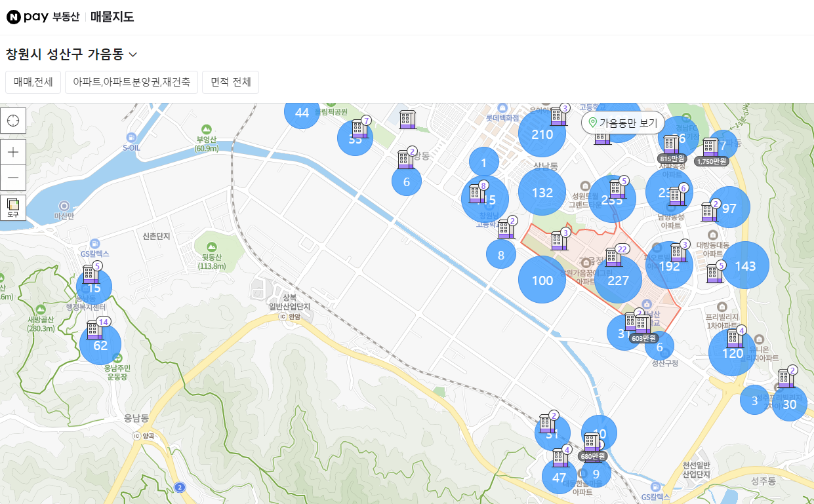Click the apartment icon above 120 cluster
This screenshot has height=504, width=814.
point(734,338)
